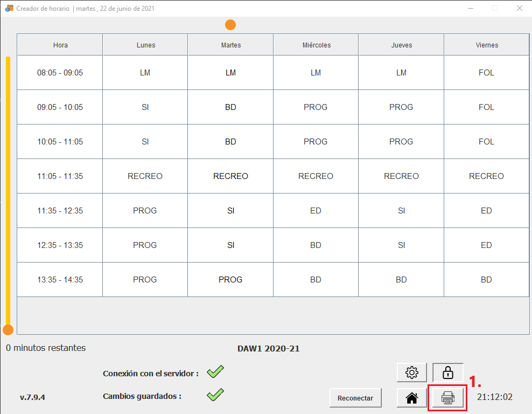The image size is (532, 414).
Task: Click the orange handle above the table
Action: click(230, 25)
